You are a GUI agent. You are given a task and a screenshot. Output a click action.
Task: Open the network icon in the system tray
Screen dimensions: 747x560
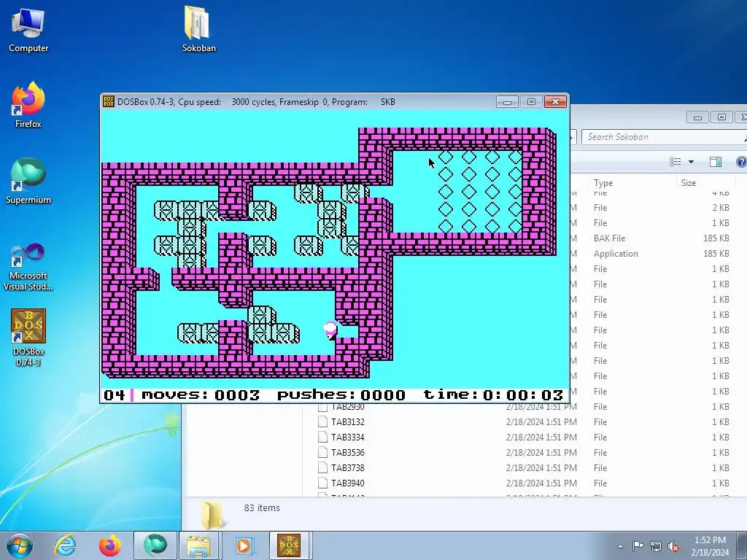[656, 546]
